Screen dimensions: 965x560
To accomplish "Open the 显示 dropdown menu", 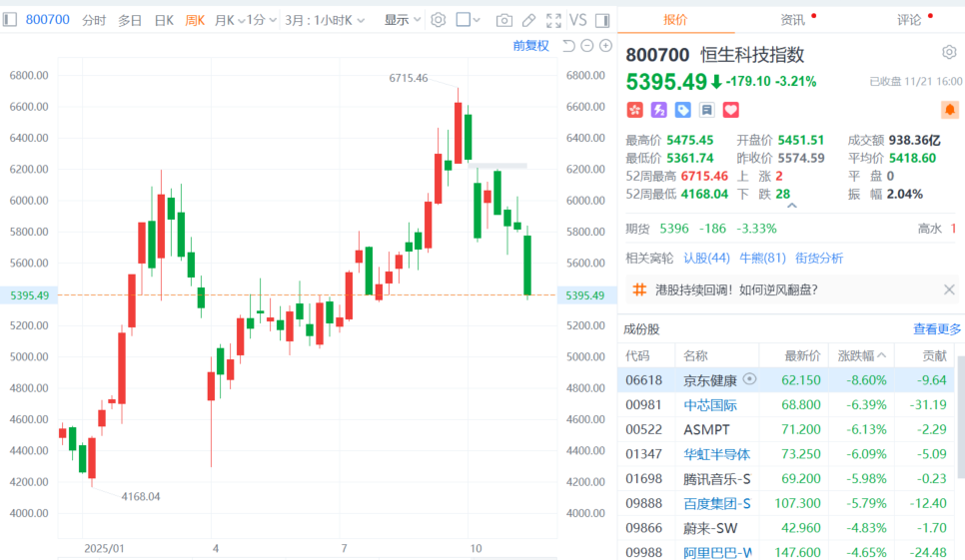I will click(x=403, y=20).
